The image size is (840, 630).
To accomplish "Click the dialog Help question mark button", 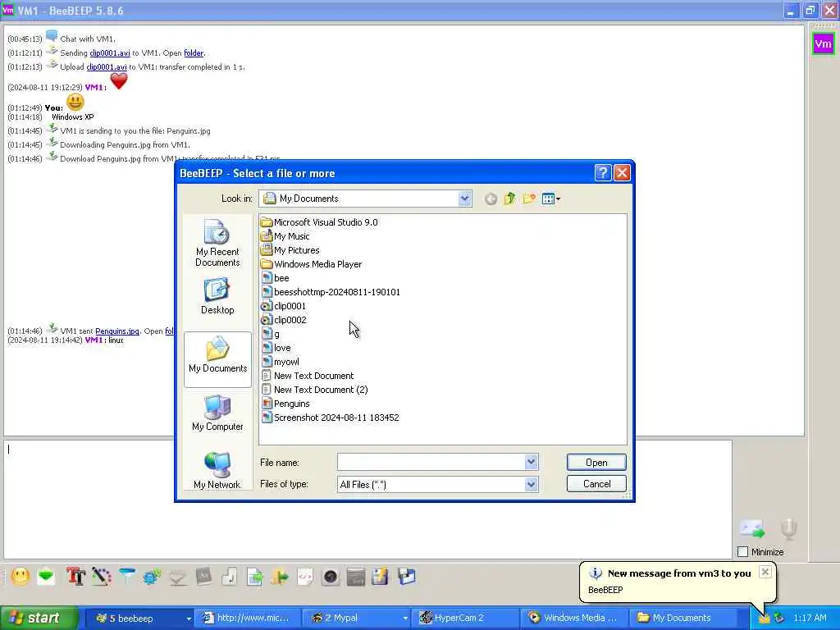I will 603,172.
